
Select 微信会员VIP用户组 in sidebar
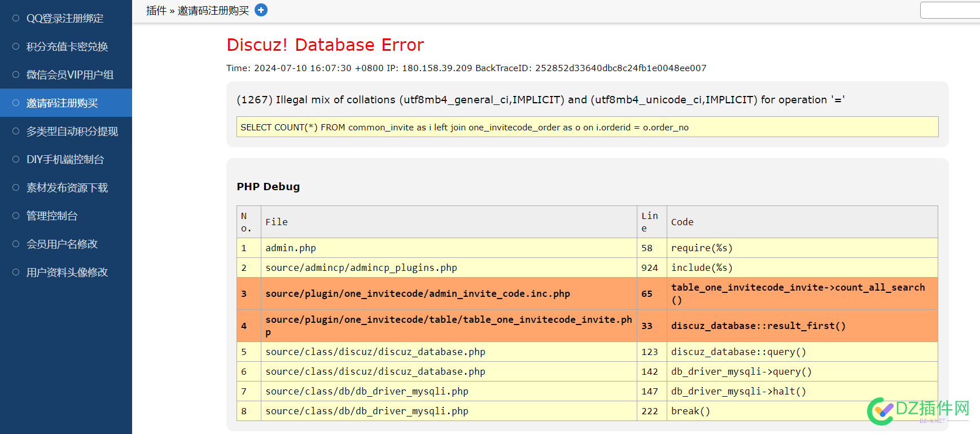(x=66, y=74)
